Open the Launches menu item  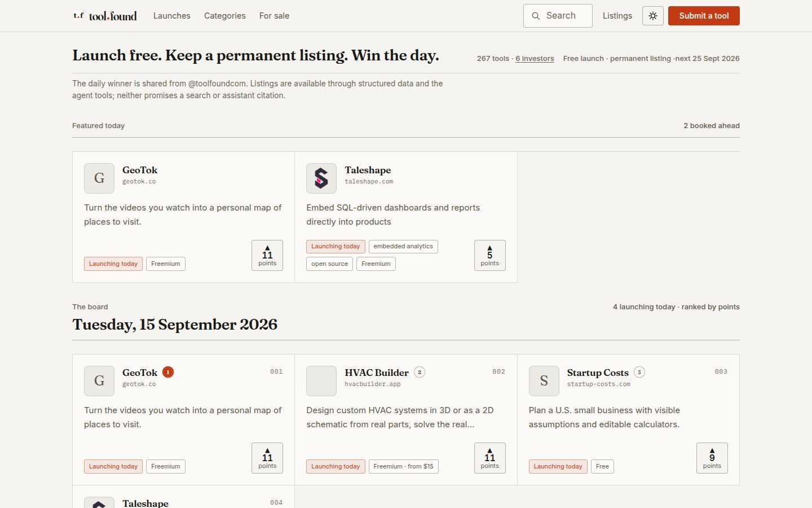172,16
